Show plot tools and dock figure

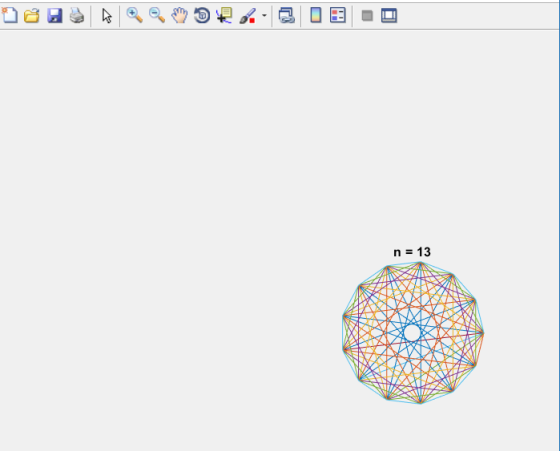[x=389, y=15]
